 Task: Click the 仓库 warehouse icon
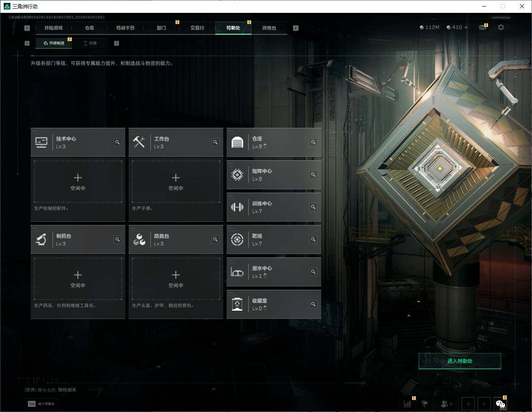click(237, 142)
